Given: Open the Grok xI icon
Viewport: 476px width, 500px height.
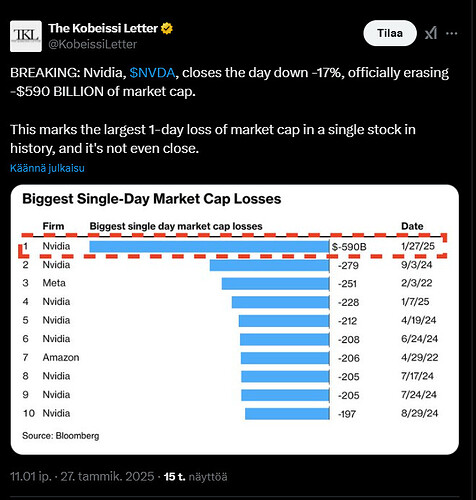Looking at the screenshot, I should click(x=431, y=33).
